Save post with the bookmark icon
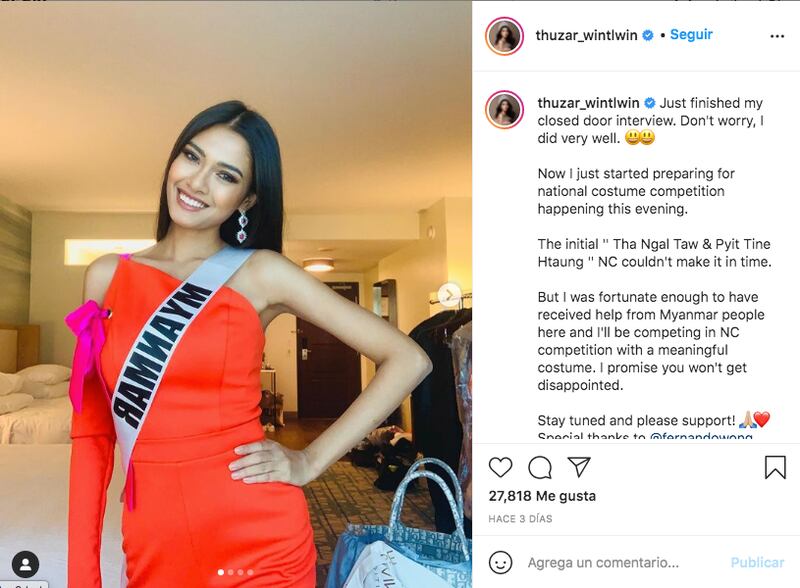 tap(775, 468)
